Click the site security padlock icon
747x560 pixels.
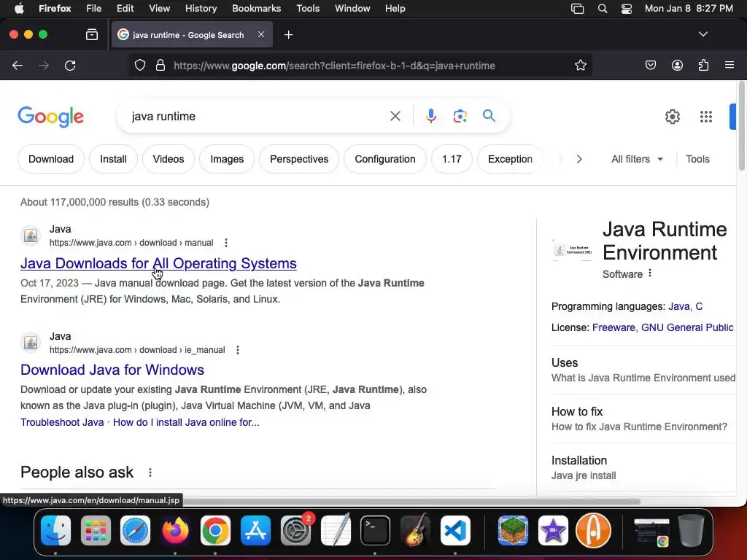click(x=160, y=65)
